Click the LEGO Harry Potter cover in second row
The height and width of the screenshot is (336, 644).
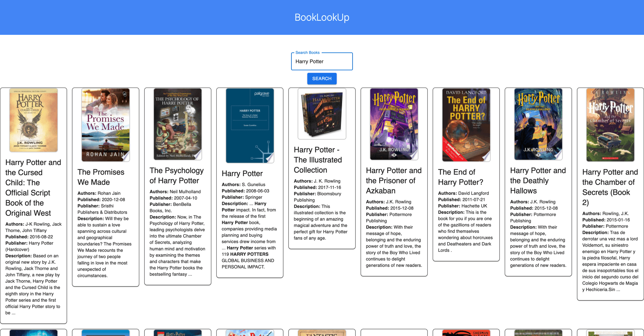pyautogui.click(x=177, y=333)
